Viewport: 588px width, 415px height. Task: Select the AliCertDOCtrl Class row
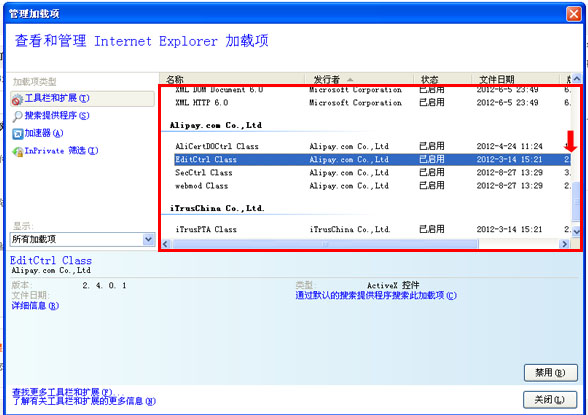pos(372,146)
